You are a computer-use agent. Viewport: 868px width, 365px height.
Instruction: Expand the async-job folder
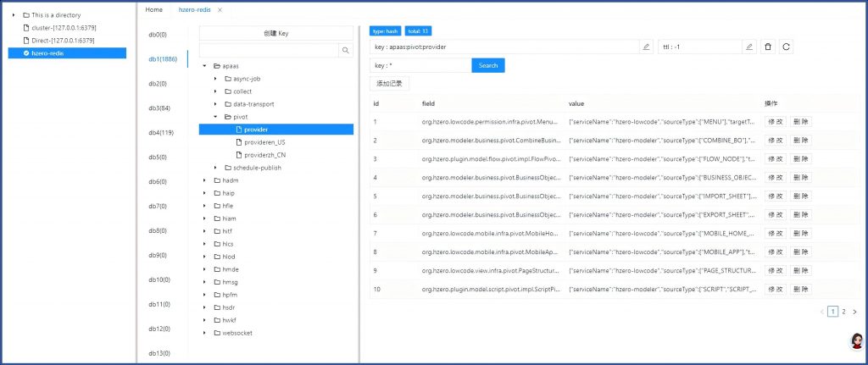(215, 78)
